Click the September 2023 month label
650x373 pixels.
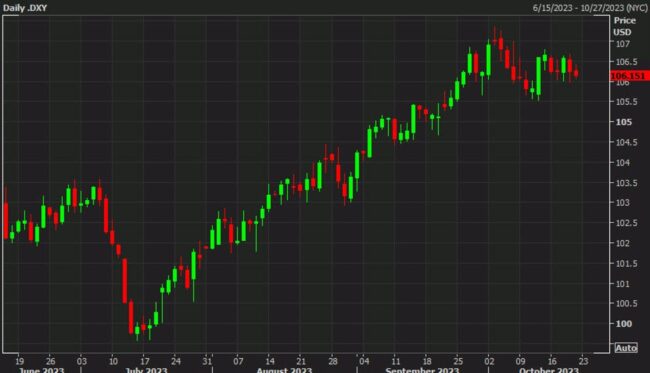tap(422, 370)
